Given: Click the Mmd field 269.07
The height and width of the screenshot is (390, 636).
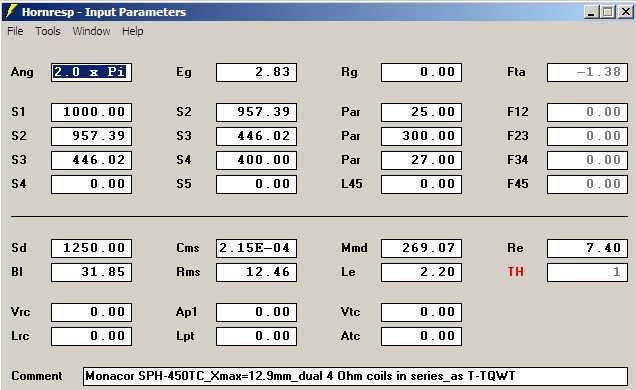Looking at the screenshot, I should pos(421,249).
